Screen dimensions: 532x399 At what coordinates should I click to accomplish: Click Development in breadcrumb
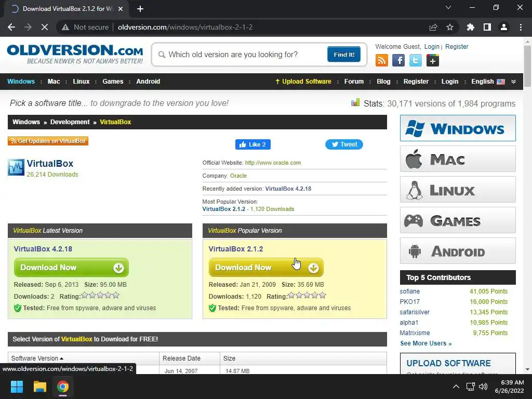(70, 122)
